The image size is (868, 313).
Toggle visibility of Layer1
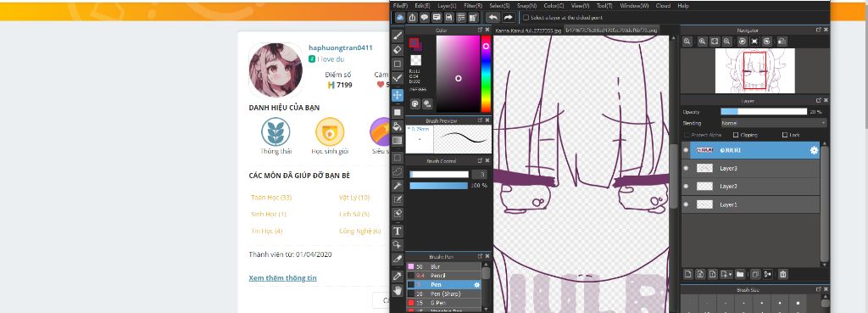pyautogui.click(x=687, y=204)
